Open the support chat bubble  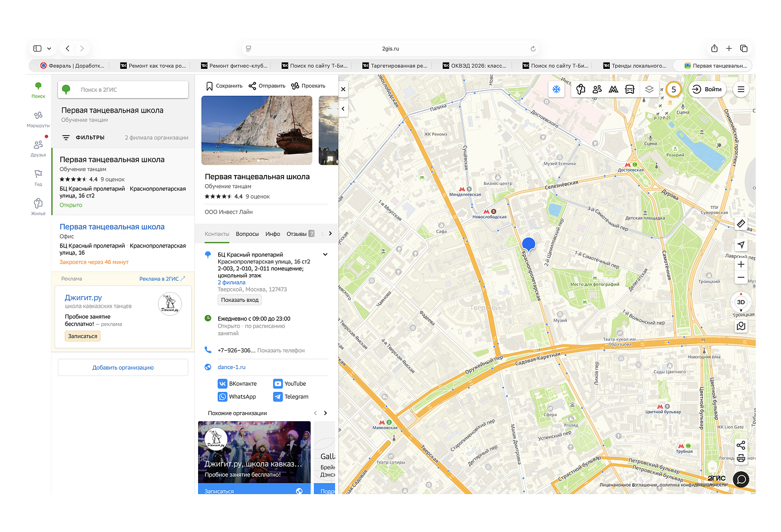(x=741, y=479)
